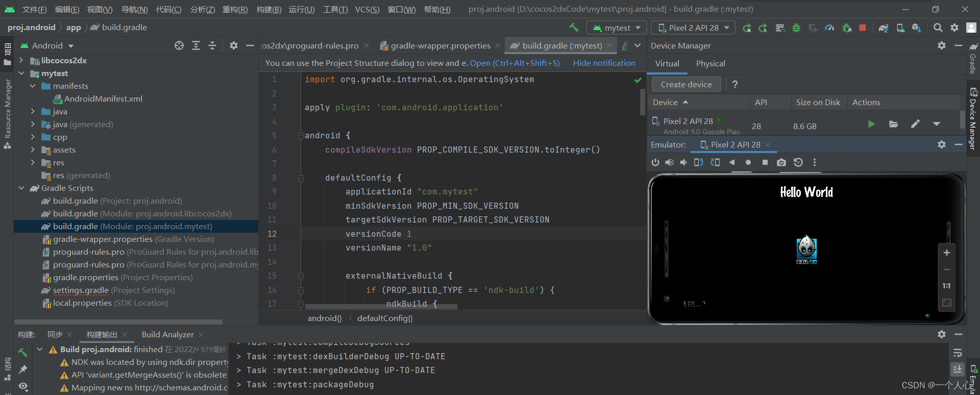Open the 文件(F) menu
Image resolution: width=980 pixels, height=395 pixels.
[x=35, y=9]
